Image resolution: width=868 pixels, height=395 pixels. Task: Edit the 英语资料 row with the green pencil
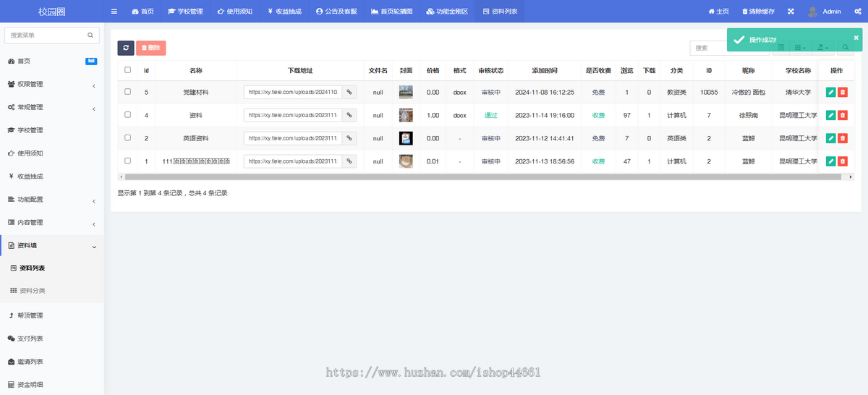pyautogui.click(x=831, y=138)
